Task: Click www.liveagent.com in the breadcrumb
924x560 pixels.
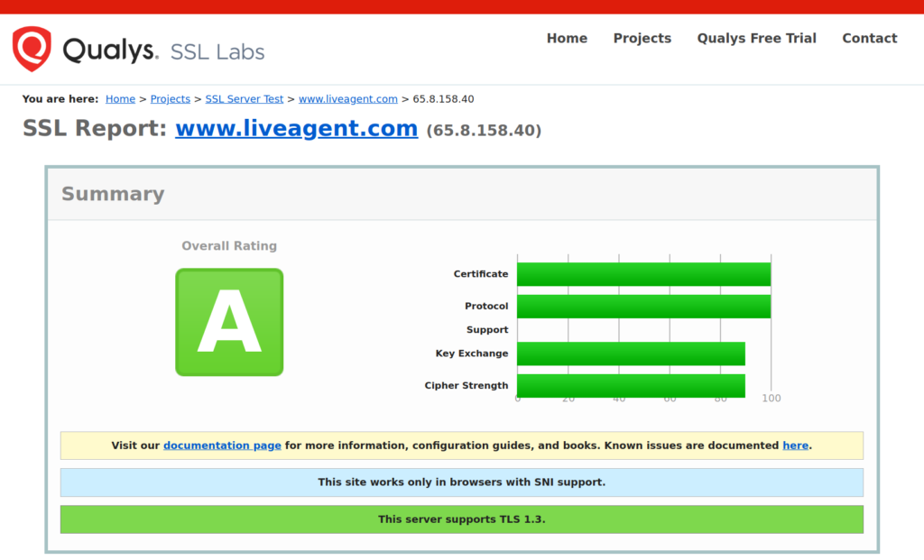Action: [348, 99]
